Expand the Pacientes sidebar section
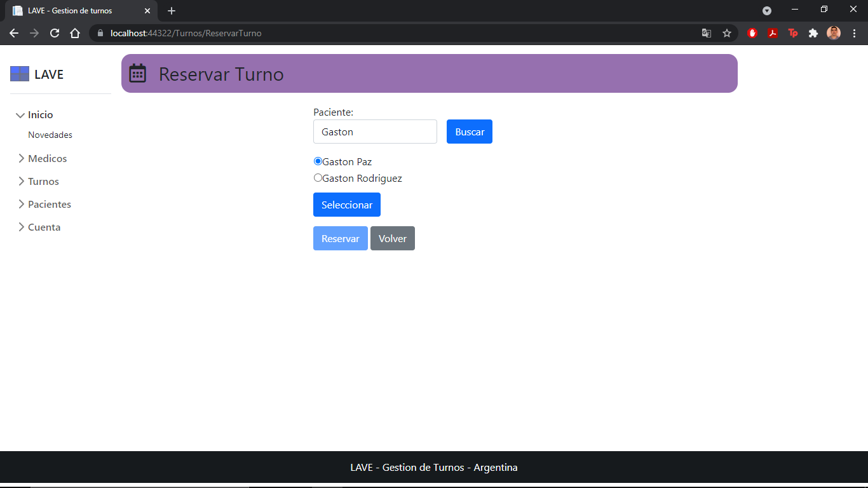Screen dimensions: 868x488 (x=49, y=204)
